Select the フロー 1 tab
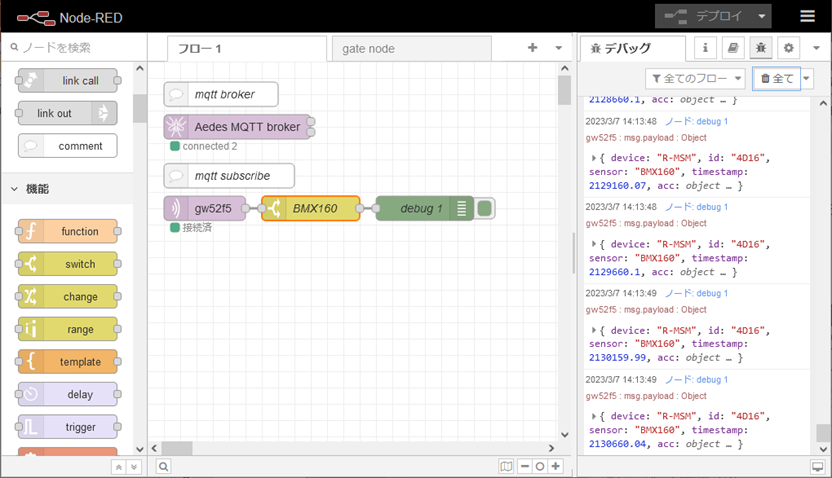This screenshot has width=832, height=478. point(238,48)
